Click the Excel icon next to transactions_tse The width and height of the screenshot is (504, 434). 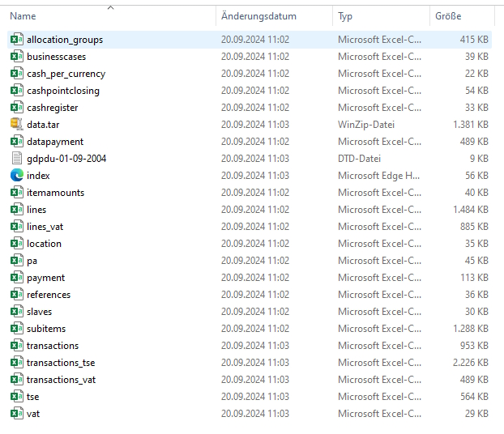tap(16, 363)
